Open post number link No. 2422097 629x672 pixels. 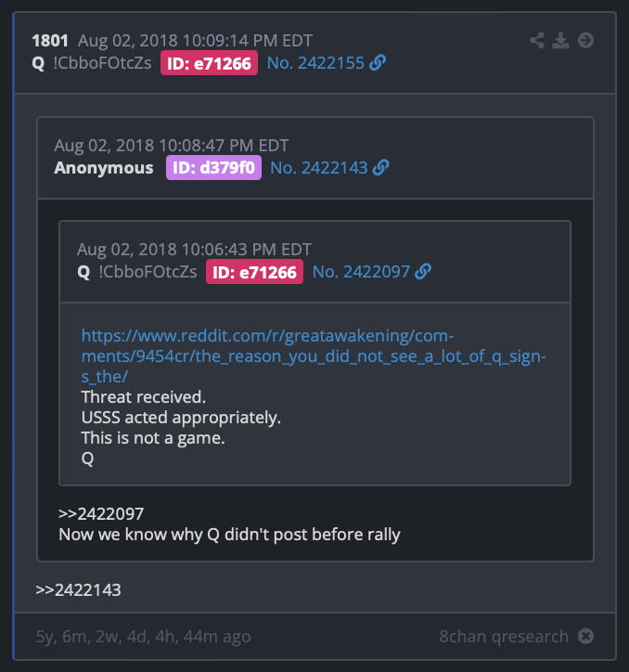pos(361,272)
